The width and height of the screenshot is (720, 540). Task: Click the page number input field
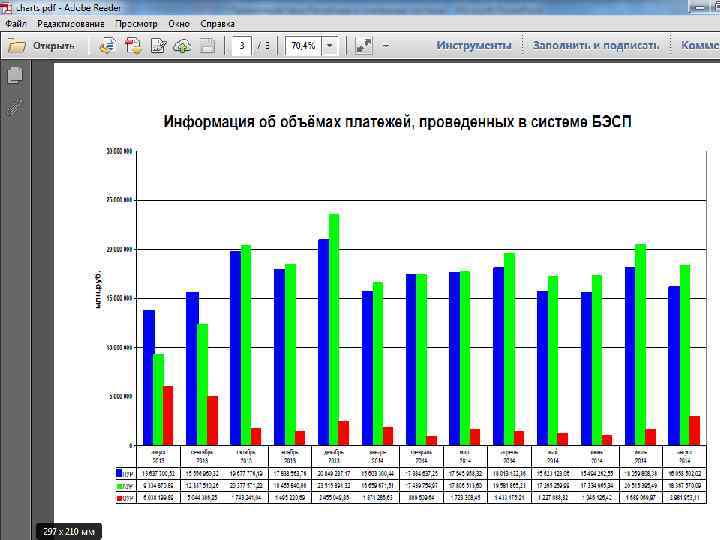242,45
